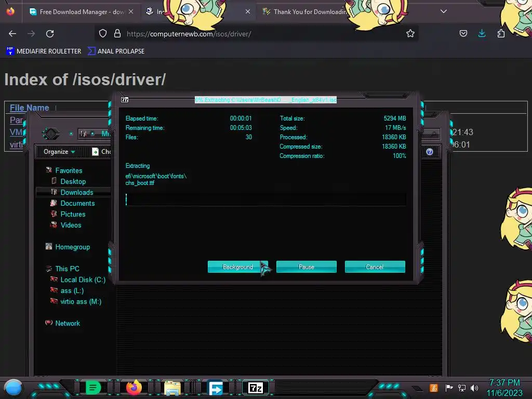Reload the current page

[x=50, y=34]
